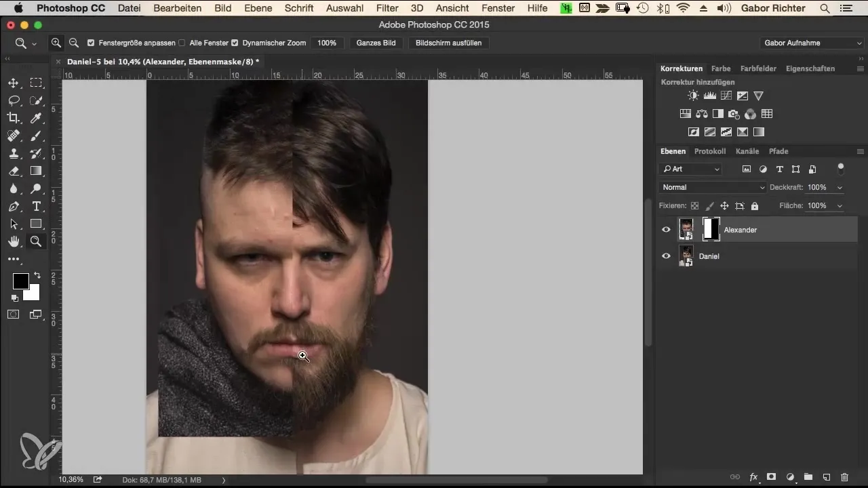Toggle Alle Fenster checkbox
The height and width of the screenshot is (488, 868).
[182, 43]
